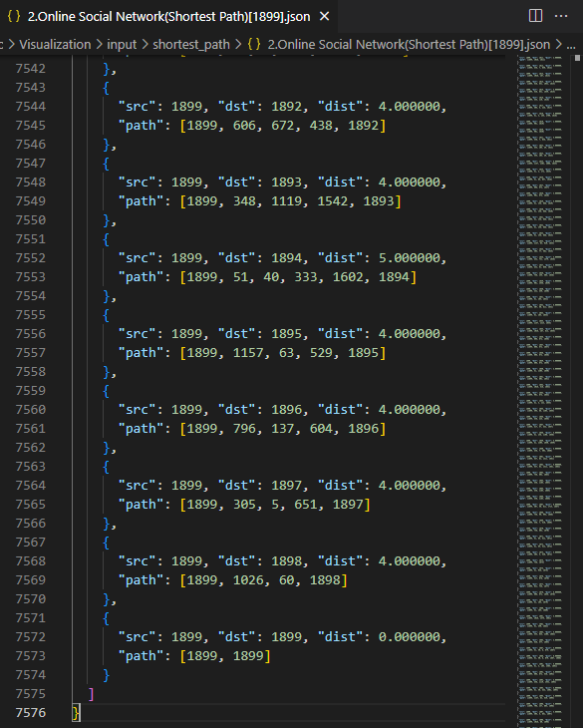Place cursor on dist 0.000000 value
This screenshot has width=583, height=728.
point(409,637)
